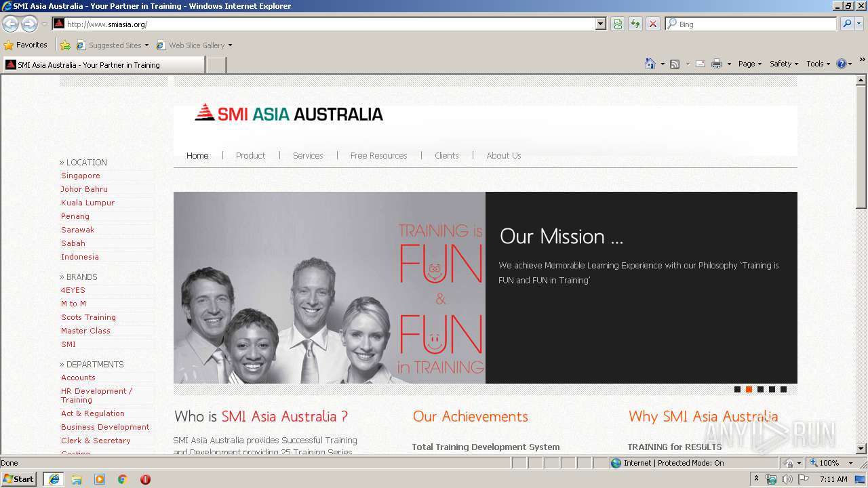Click the Kuala Lumpur link
The image size is (868, 488).
[x=87, y=203]
